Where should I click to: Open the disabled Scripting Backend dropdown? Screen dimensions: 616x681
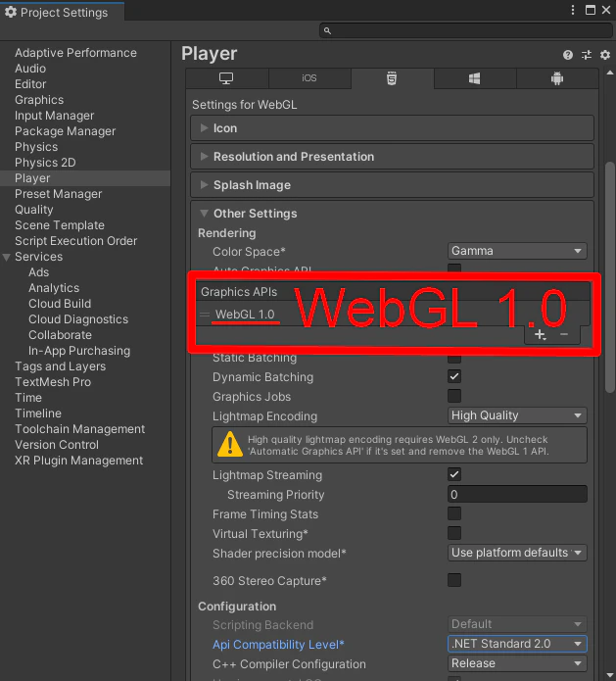[x=517, y=624]
